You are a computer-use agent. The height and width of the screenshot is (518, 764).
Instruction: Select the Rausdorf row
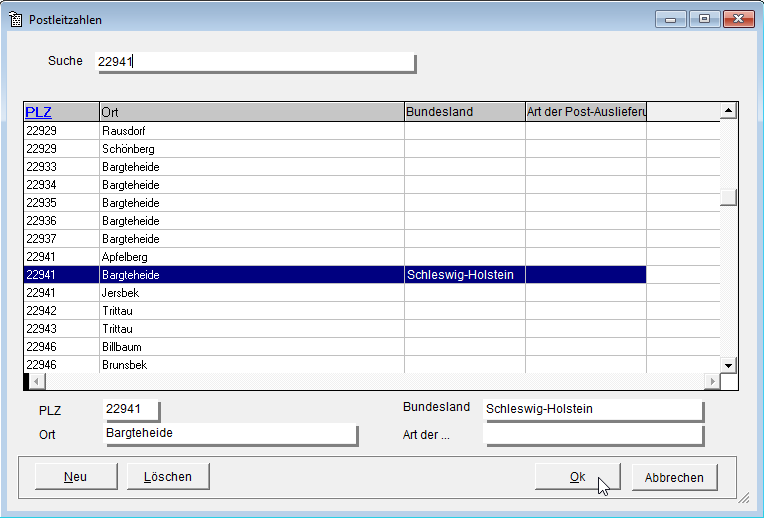372,131
